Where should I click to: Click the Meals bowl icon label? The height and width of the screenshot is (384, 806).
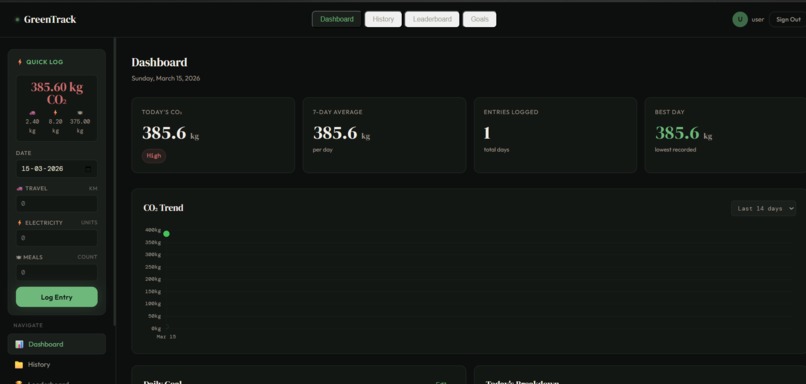[19, 257]
